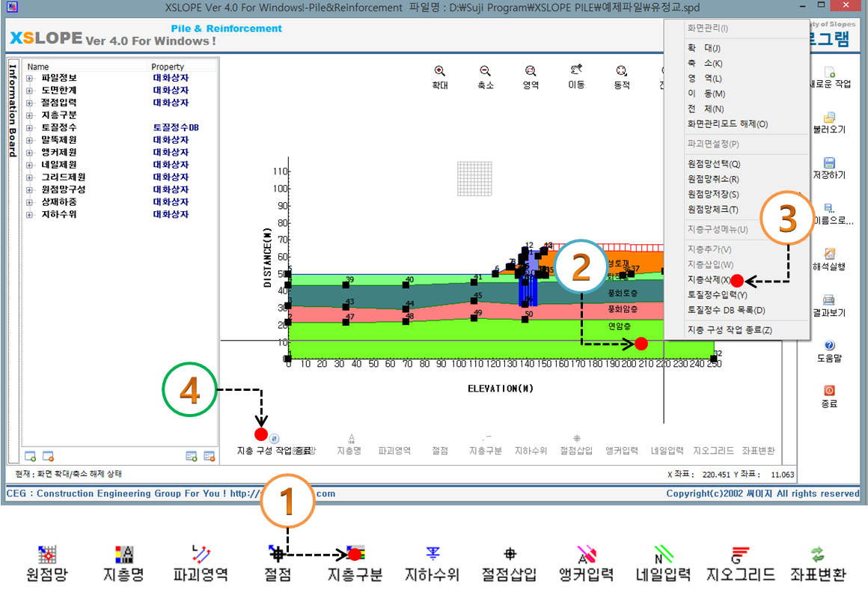Select the 상재하중 tree item

(x=58, y=202)
